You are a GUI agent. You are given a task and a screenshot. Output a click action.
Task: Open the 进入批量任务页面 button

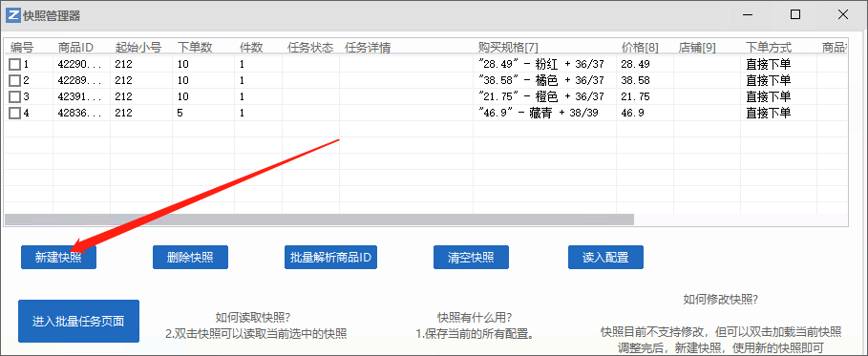(x=78, y=321)
